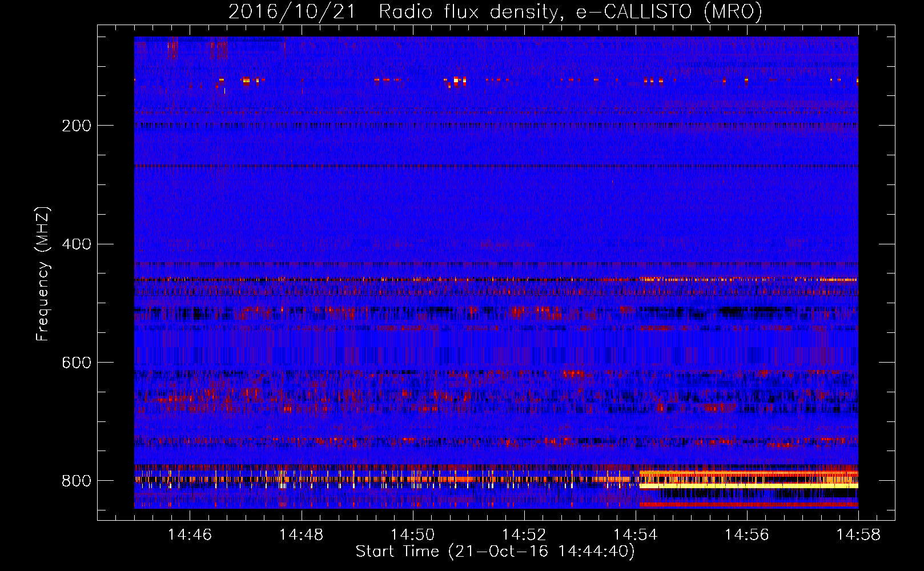Click the plot title 'Radio flux density, e-CALLISTO (MRO)'
Viewport: 924px width, 571px height.
pos(571,11)
